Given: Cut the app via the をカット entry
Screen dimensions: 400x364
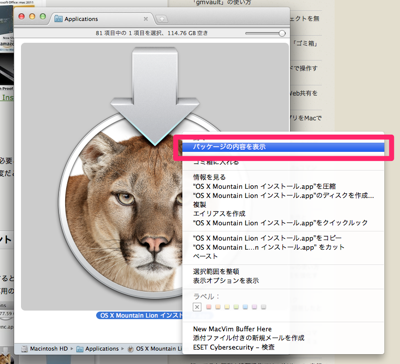Looking at the screenshot, I should pos(269,247).
